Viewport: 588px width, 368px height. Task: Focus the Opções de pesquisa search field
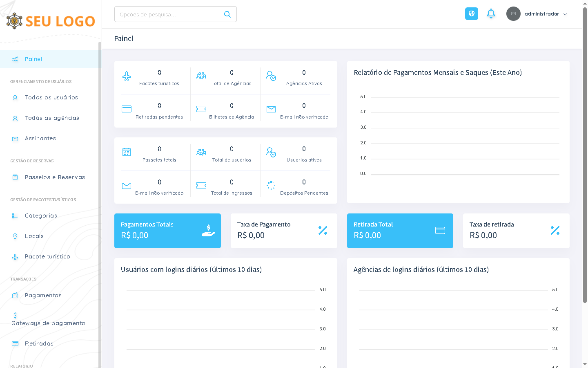tap(169, 14)
